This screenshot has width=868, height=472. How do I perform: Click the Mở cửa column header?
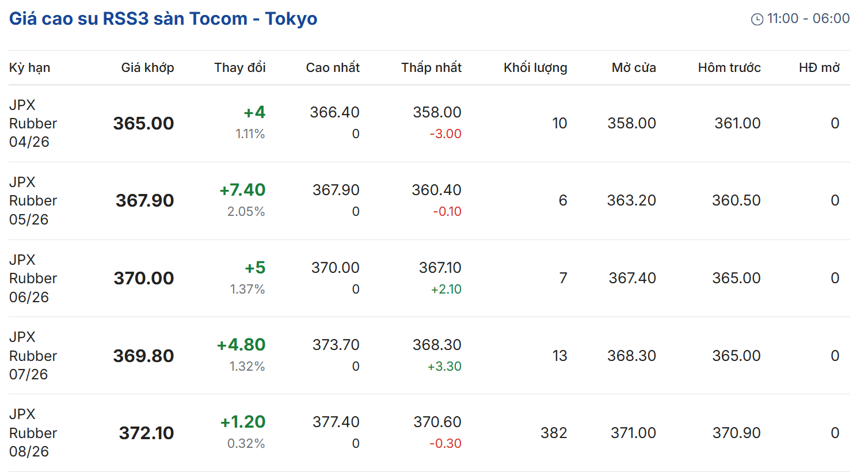tap(634, 68)
